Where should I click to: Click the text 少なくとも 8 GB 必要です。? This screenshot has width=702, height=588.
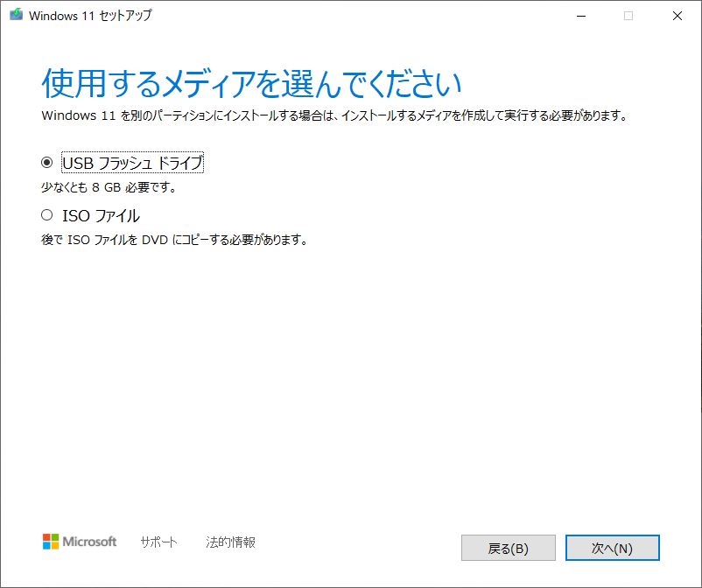(x=109, y=187)
